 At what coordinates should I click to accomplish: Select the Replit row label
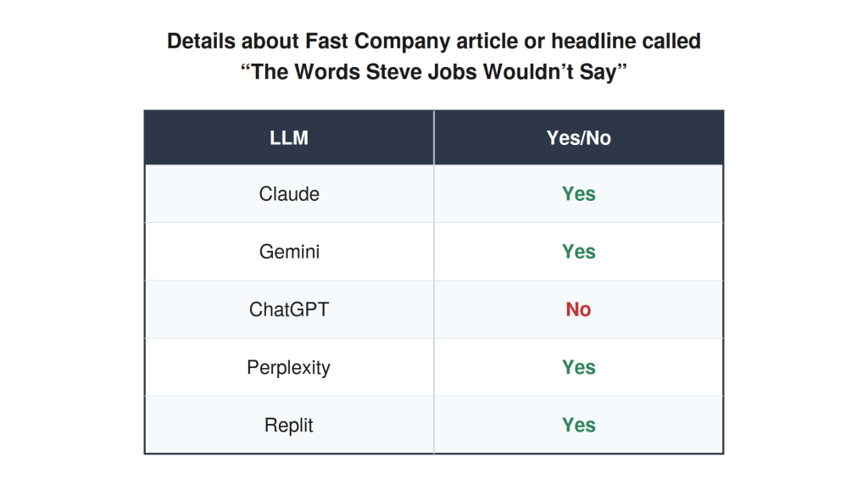point(288,426)
